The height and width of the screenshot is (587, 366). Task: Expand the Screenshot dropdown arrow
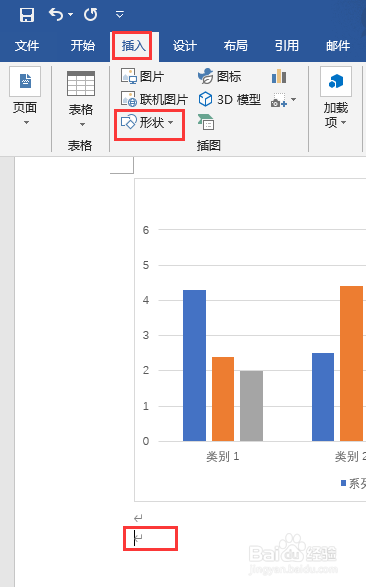point(293,100)
